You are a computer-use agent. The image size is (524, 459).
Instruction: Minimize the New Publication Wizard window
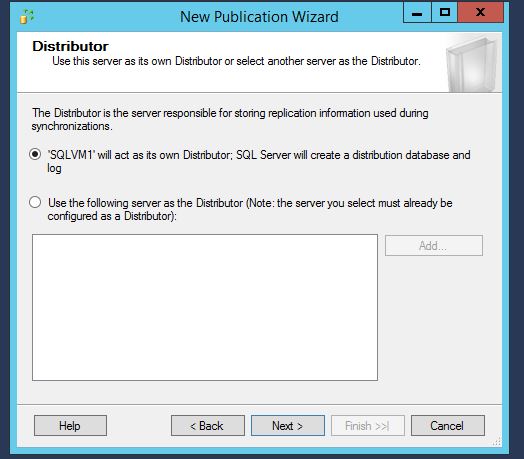pyautogui.click(x=417, y=13)
